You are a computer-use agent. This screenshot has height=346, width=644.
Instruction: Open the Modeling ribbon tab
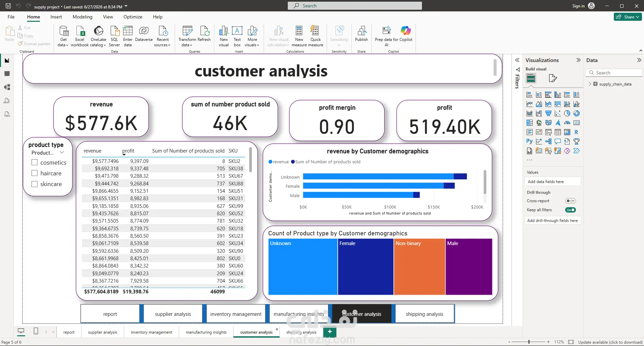[83, 17]
